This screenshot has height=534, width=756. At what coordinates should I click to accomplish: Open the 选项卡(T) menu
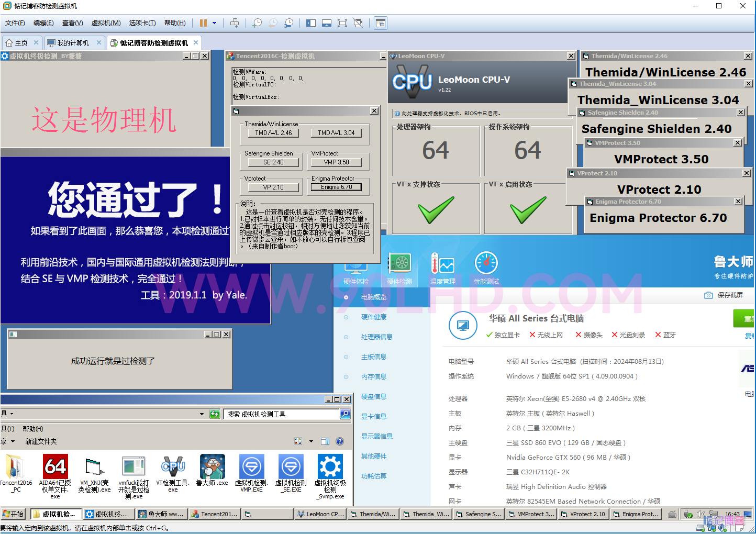point(142,23)
